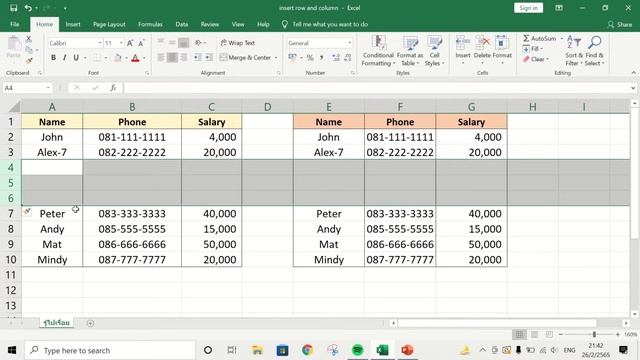Click the Format Painter brush icon

(29, 60)
